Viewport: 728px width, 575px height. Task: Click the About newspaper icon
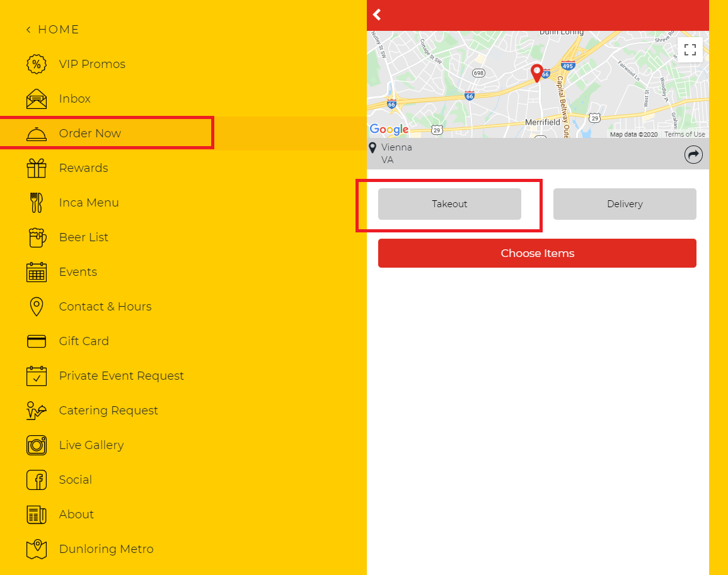point(36,515)
